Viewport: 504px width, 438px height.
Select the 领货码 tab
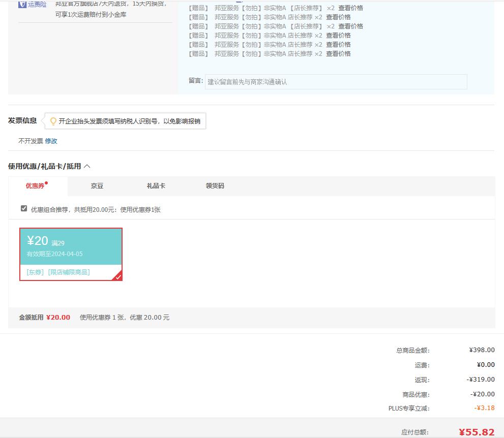[215, 186]
